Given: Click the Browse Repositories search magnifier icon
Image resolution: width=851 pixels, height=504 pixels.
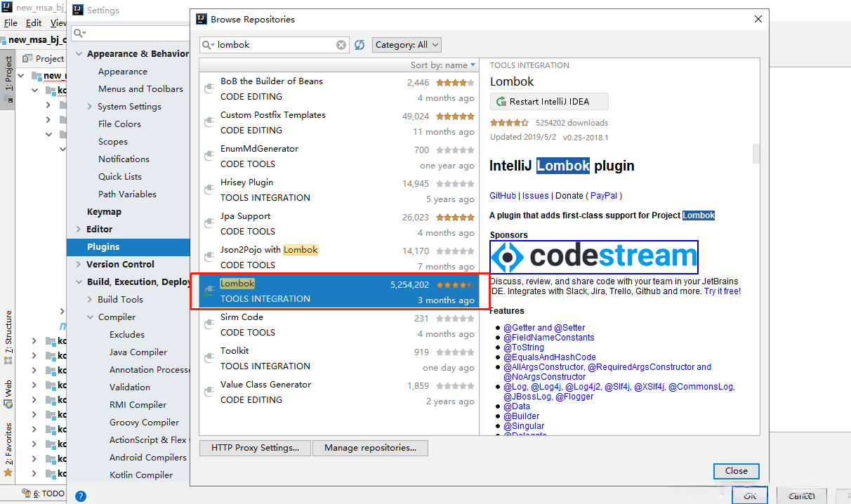Looking at the screenshot, I should (209, 45).
